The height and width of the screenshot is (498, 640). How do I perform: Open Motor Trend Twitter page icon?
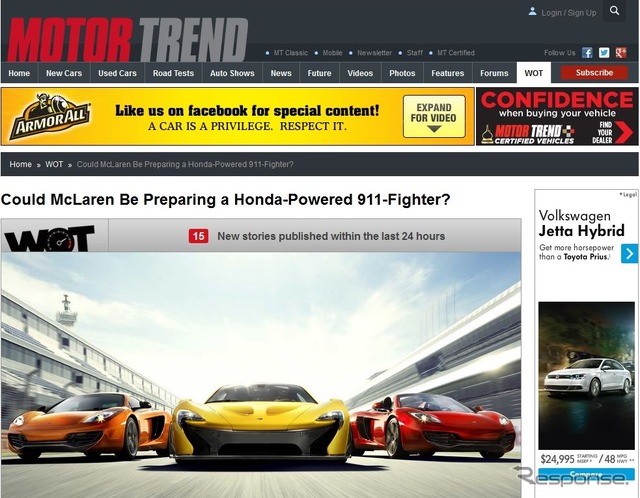tap(604, 53)
